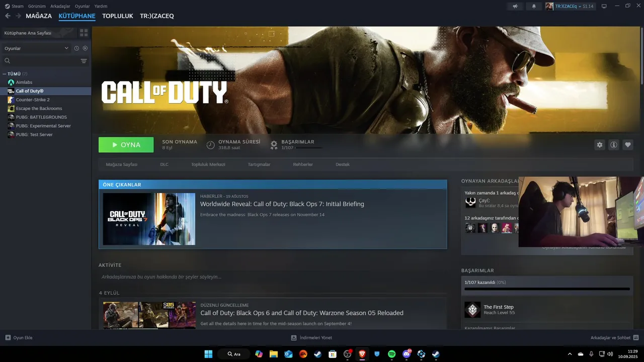The height and width of the screenshot is (362, 644).
Task: Open the Black Ops 7 Reveal thumbnail
Action: point(149,219)
